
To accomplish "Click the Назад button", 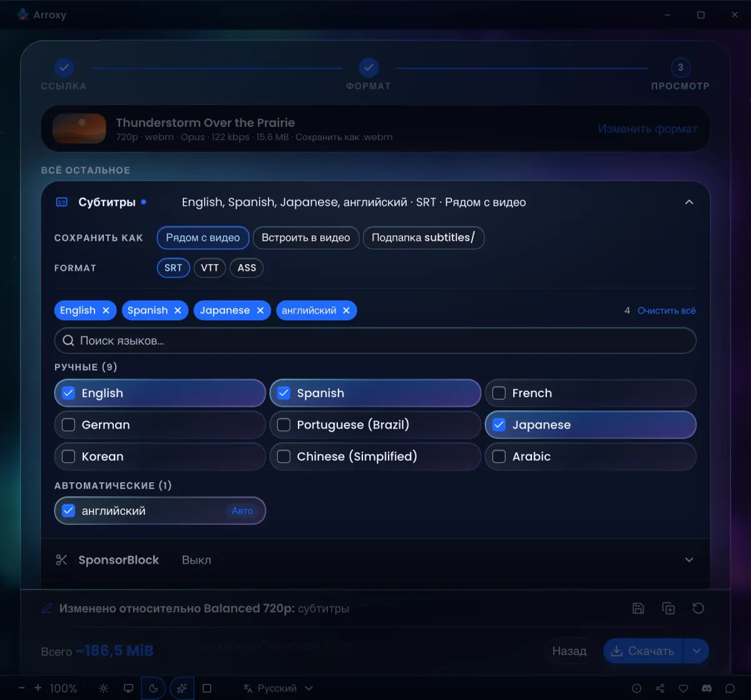I will tap(570, 651).
